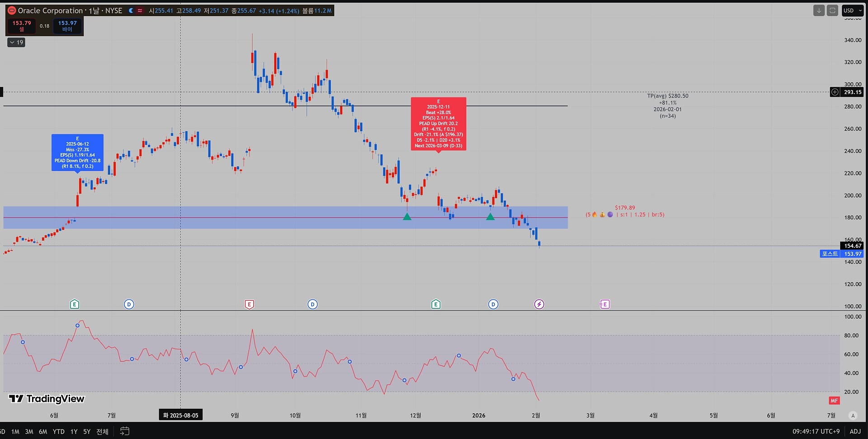
Task: Click the green E earnings marker in December
Action: (x=436, y=304)
